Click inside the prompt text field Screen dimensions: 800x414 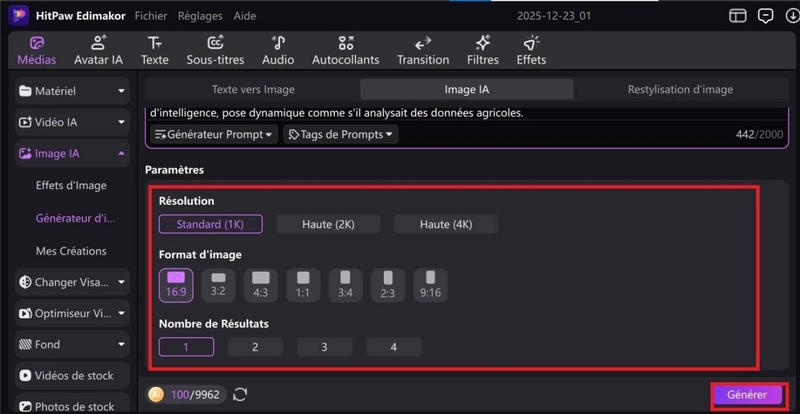point(450,113)
